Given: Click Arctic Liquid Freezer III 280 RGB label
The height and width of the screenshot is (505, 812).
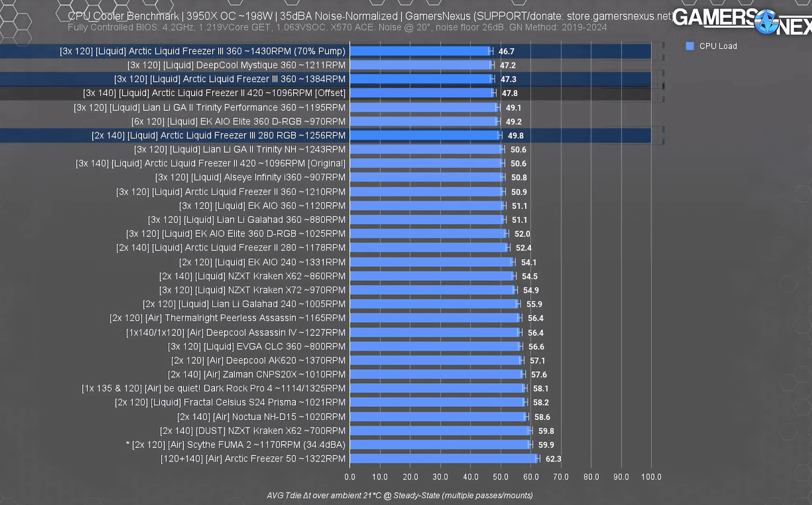Looking at the screenshot, I should coord(219,136).
